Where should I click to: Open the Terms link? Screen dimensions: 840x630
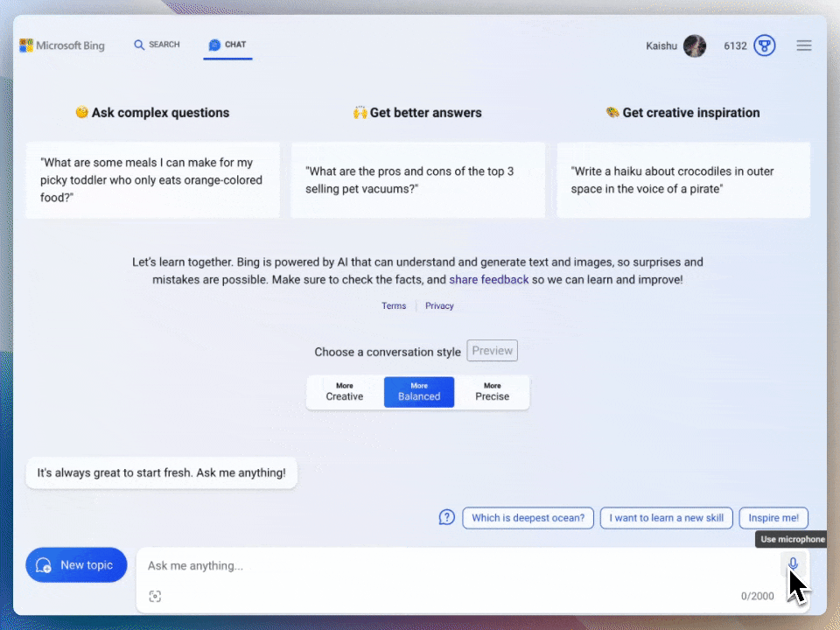point(394,306)
